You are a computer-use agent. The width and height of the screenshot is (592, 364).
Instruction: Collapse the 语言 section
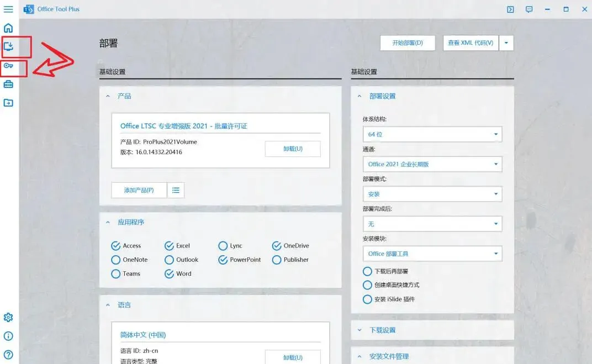click(x=108, y=305)
